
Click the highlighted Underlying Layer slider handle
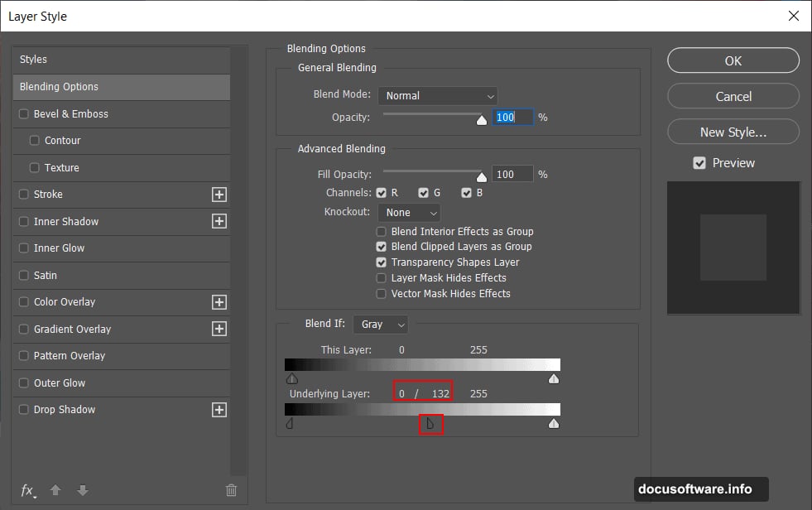tap(430, 423)
